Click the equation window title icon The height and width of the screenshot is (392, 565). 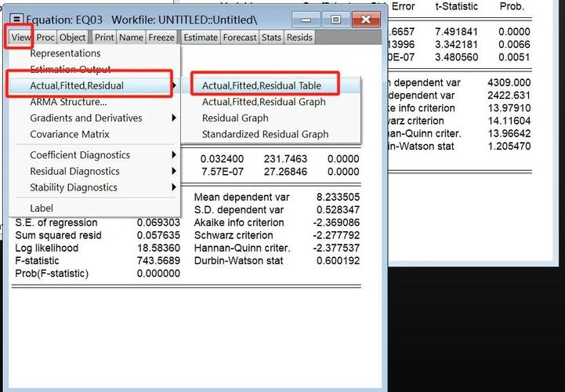point(16,18)
